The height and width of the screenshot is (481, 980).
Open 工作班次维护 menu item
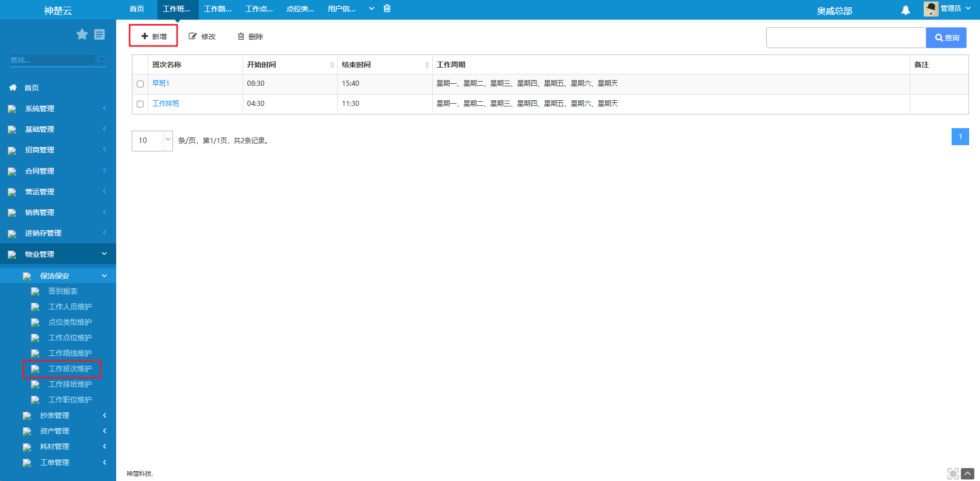coord(70,369)
